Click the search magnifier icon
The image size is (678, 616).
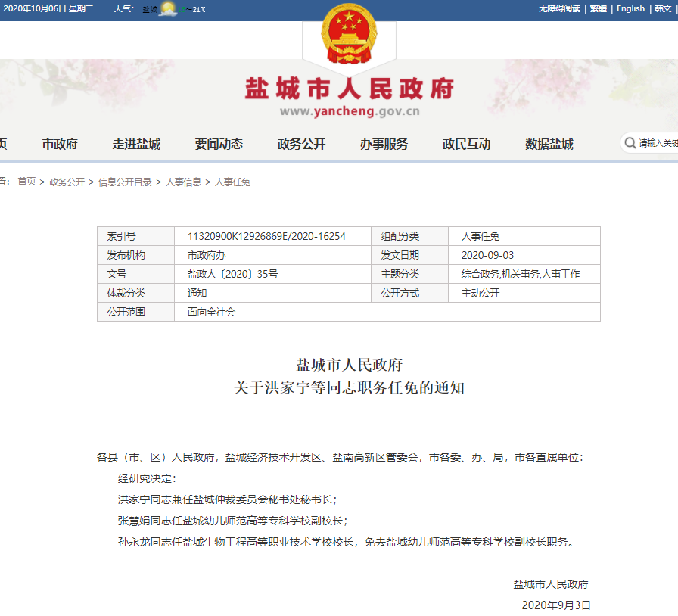point(630,143)
